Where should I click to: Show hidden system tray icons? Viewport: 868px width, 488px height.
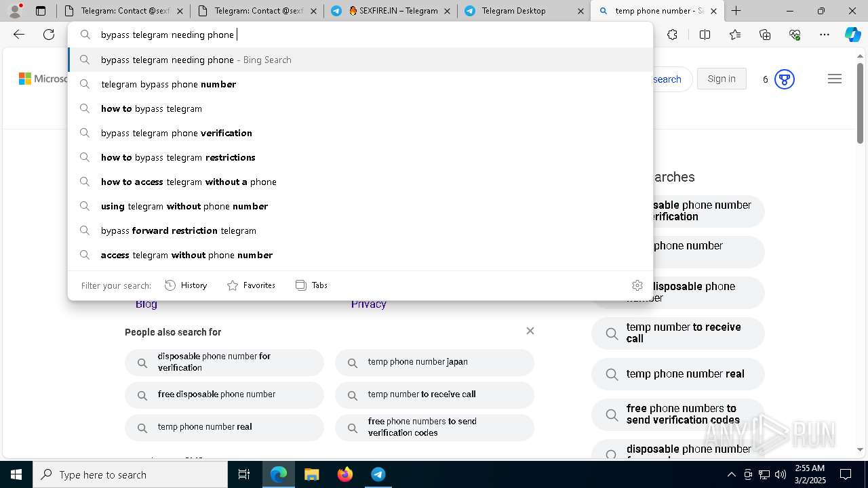(x=731, y=474)
